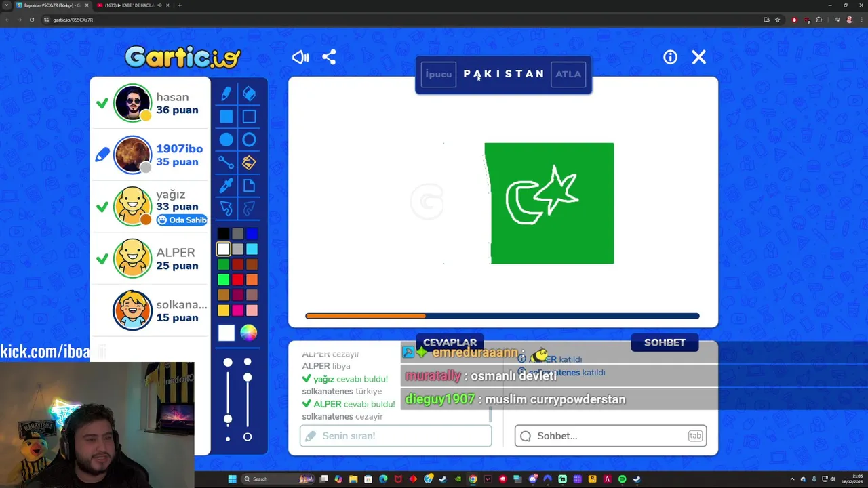868x488 pixels.
Task: Open the browser extensions puzzle icon
Action: point(819,20)
